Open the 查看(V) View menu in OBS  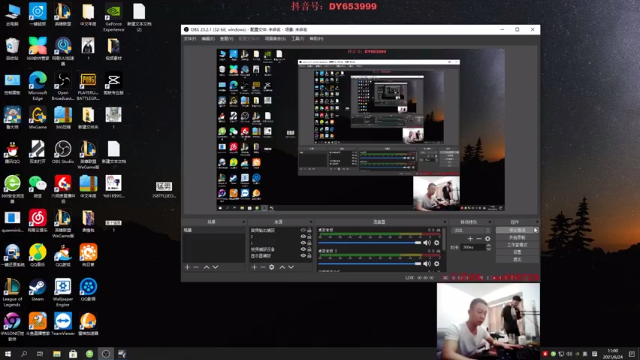tap(227, 39)
